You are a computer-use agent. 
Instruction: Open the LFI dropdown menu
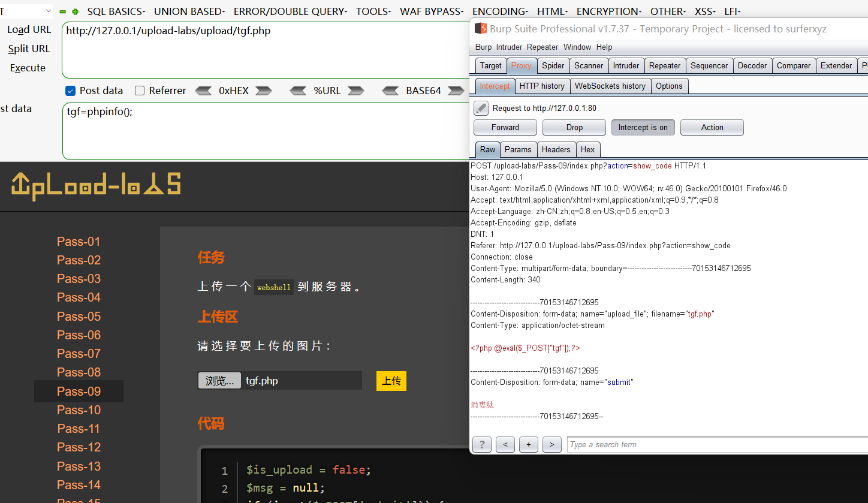(x=733, y=11)
